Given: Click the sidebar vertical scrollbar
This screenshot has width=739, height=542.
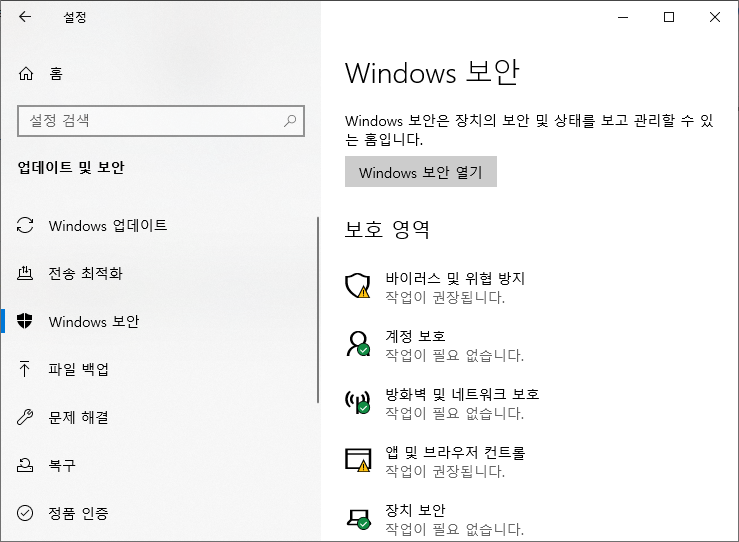Looking at the screenshot, I should [318, 310].
